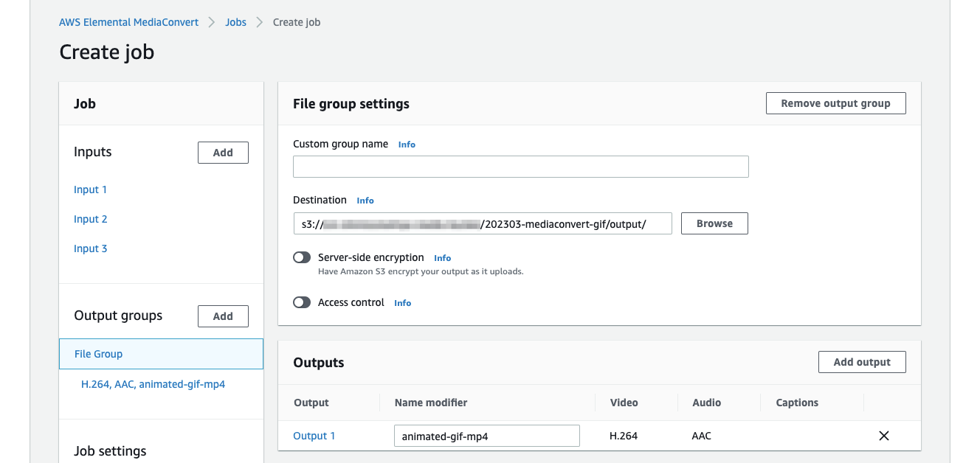Focus the Custom group name field
The width and height of the screenshot is (980, 463).
tap(520, 167)
